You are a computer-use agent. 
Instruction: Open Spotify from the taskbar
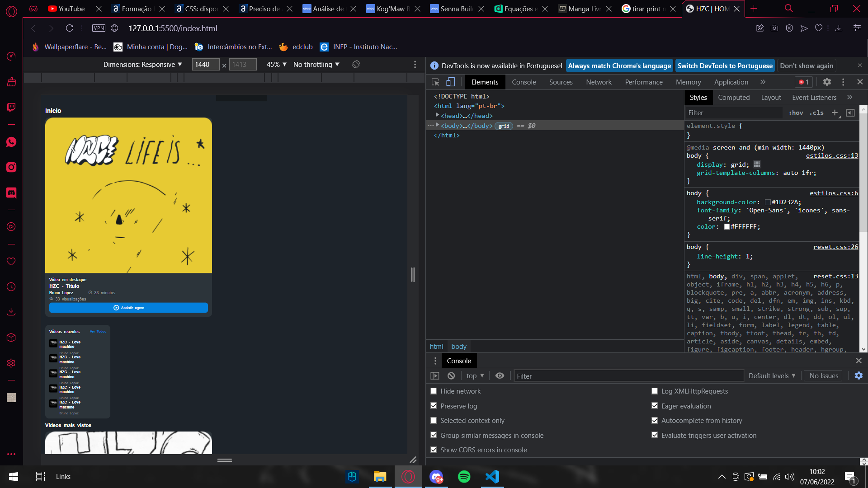point(464,477)
